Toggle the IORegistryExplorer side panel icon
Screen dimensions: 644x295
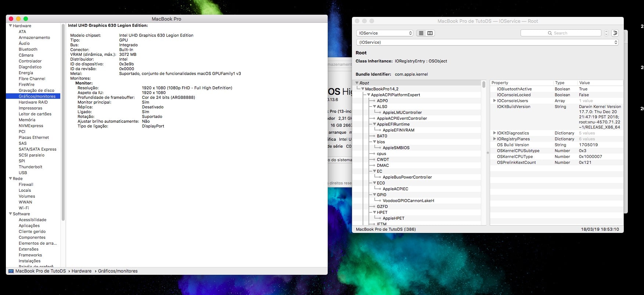tap(615, 33)
